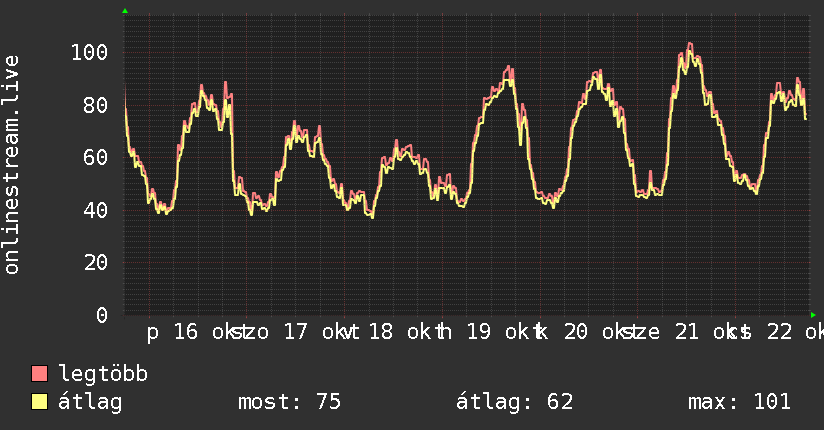The image size is (824, 430).
Task: Click the 40 label on the y-axis
Action: 96,210
